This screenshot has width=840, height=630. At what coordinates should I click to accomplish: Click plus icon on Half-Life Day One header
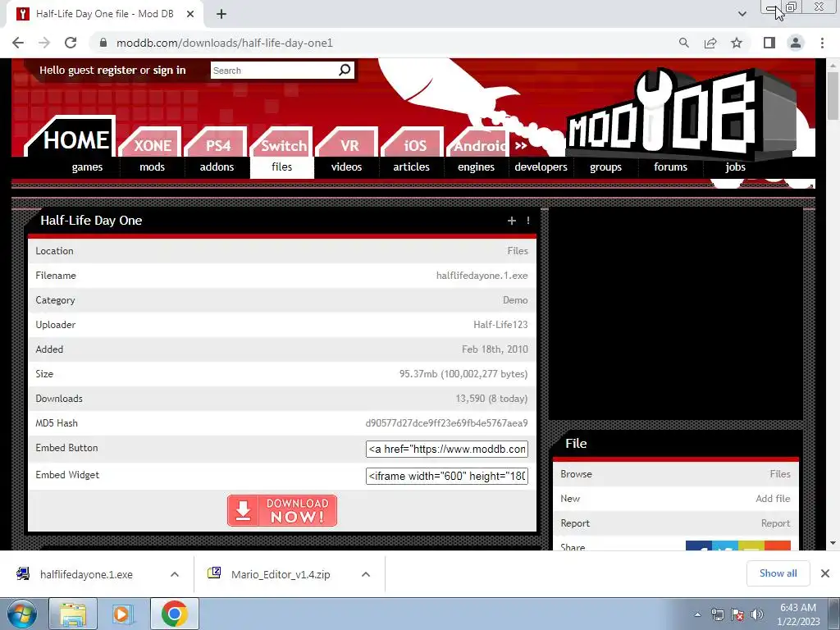point(512,221)
